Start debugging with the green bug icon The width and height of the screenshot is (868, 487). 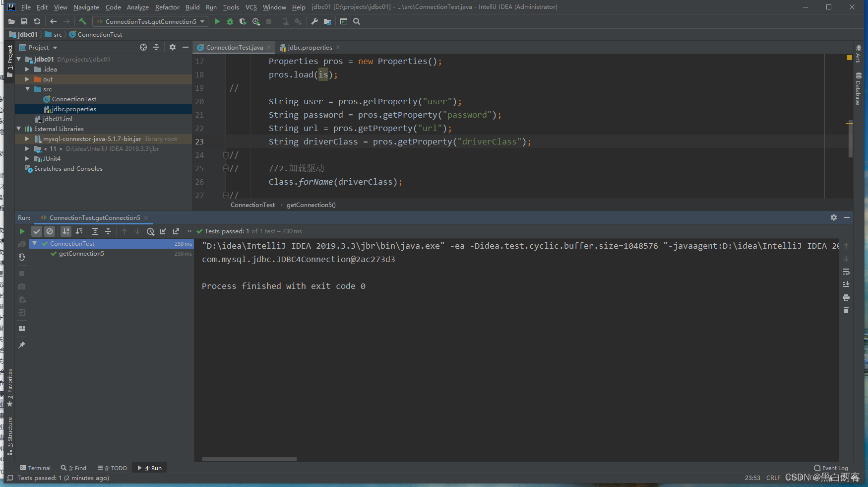[x=230, y=21]
